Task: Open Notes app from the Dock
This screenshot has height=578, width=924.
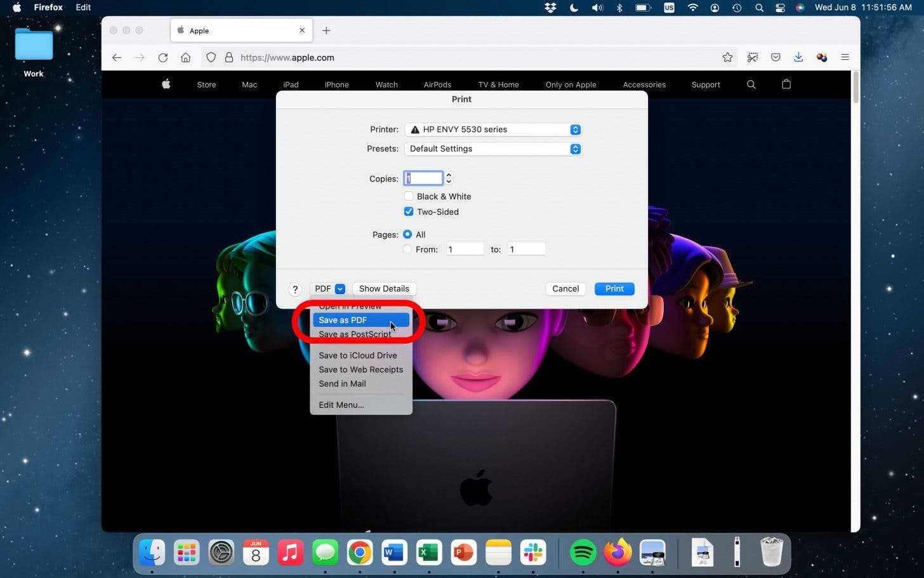Action: 498,553
